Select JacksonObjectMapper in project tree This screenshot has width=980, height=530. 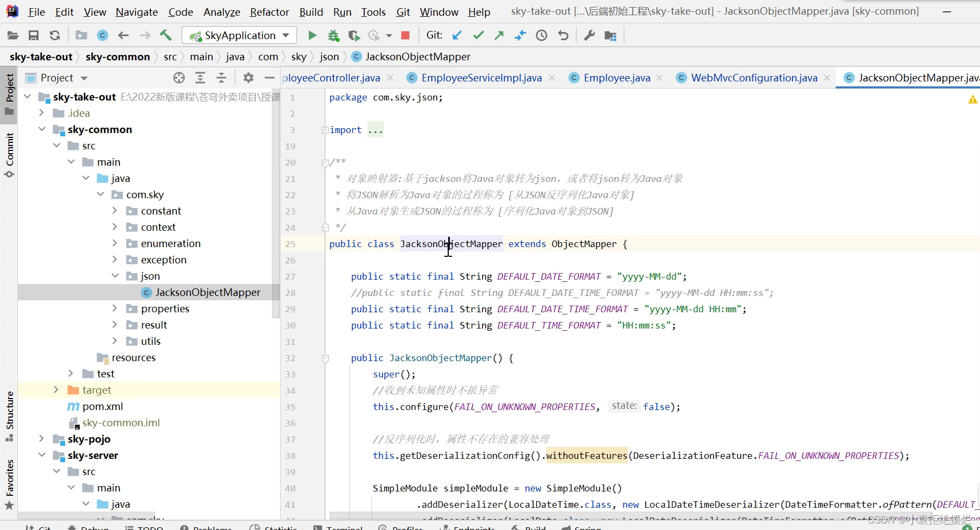tap(208, 292)
